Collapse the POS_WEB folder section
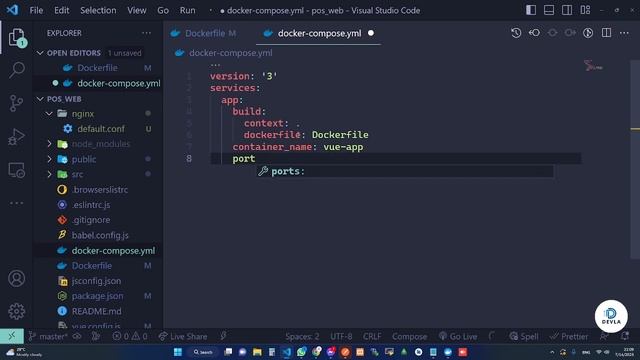 pyautogui.click(x=40, y=99)
